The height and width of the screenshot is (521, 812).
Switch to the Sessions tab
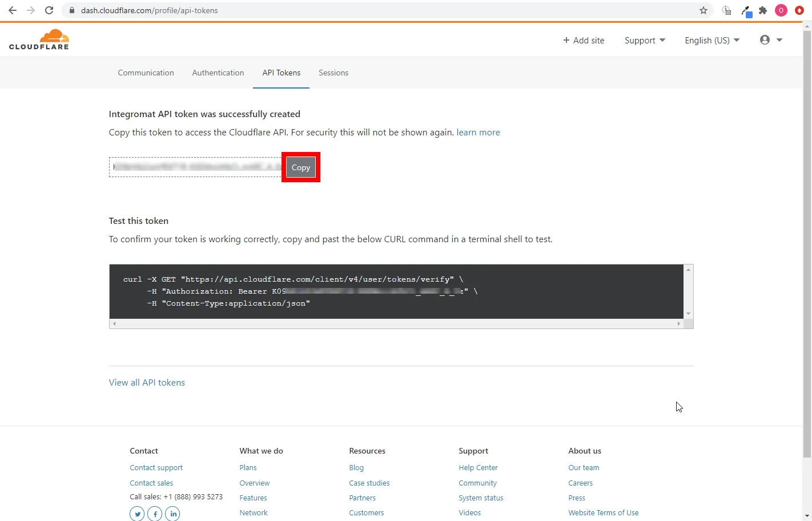coord(333,73)
